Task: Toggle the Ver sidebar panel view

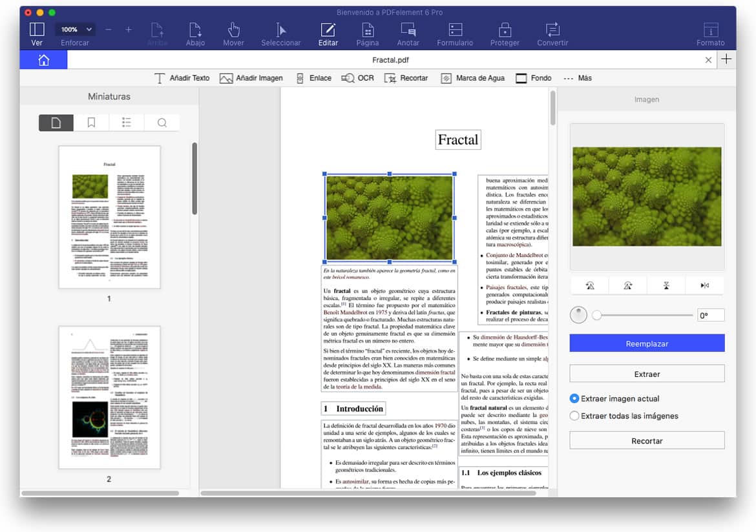Action: click(x=37, y=34)
